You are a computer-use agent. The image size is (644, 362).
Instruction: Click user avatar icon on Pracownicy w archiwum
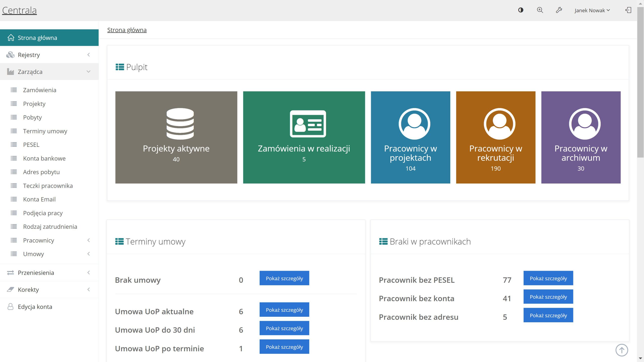coord(585,124)
